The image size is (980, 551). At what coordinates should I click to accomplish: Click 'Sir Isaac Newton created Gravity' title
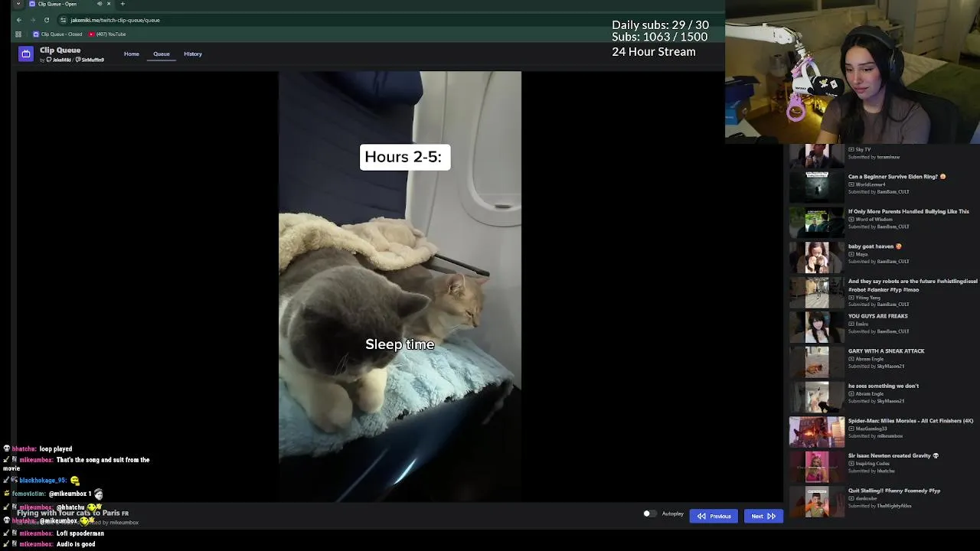[893, 456]
